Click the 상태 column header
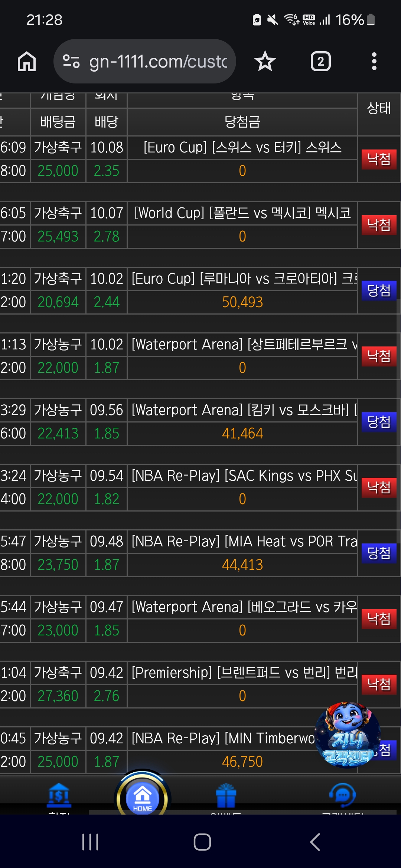The width and height of the screenshot is (401, 868). 379,108
